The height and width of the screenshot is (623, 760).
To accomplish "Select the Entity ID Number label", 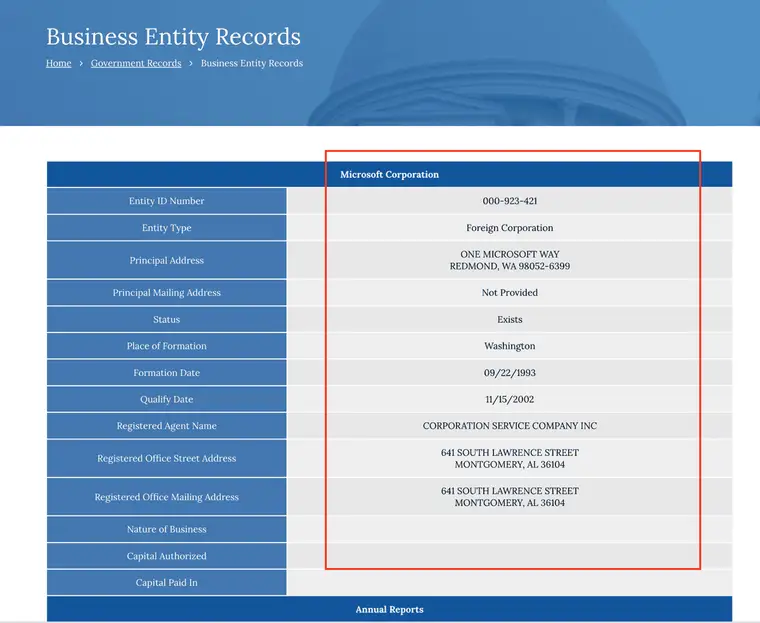I will pos(167,201).
